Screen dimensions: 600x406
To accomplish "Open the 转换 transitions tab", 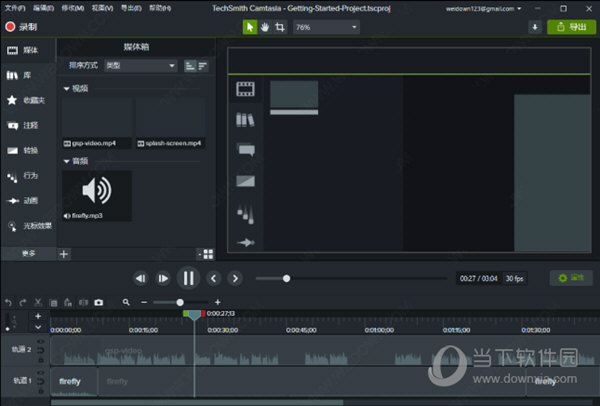I will [28, 150].
